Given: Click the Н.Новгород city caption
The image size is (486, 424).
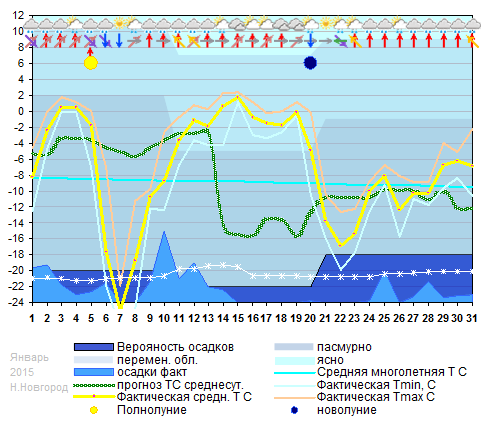Looking at the screenshot, I should 39,387.
